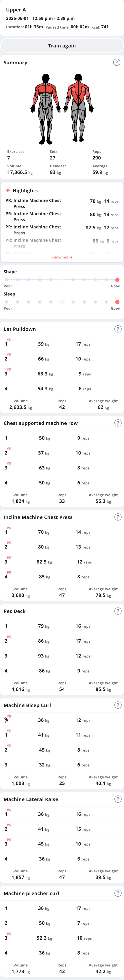124x980 pixels.
Task: Tap Machine Lateral Raise help icon
Action: tap(118, 799)
